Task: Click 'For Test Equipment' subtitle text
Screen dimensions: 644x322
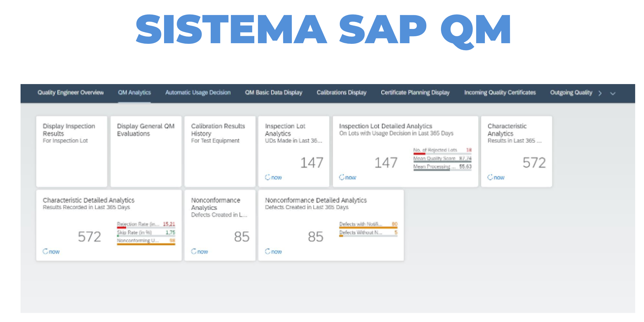Action: tap(215, 141)
